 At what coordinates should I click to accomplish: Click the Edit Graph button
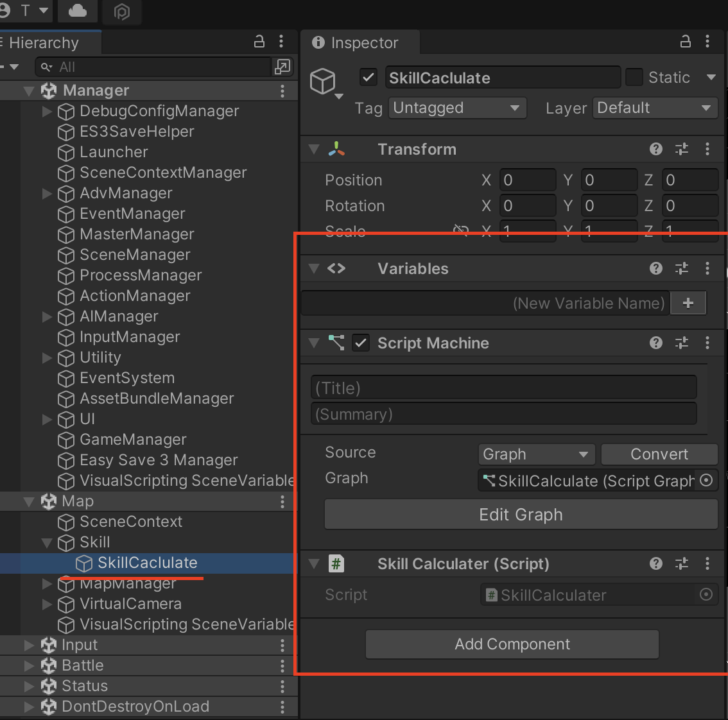[x=521, y=515]
